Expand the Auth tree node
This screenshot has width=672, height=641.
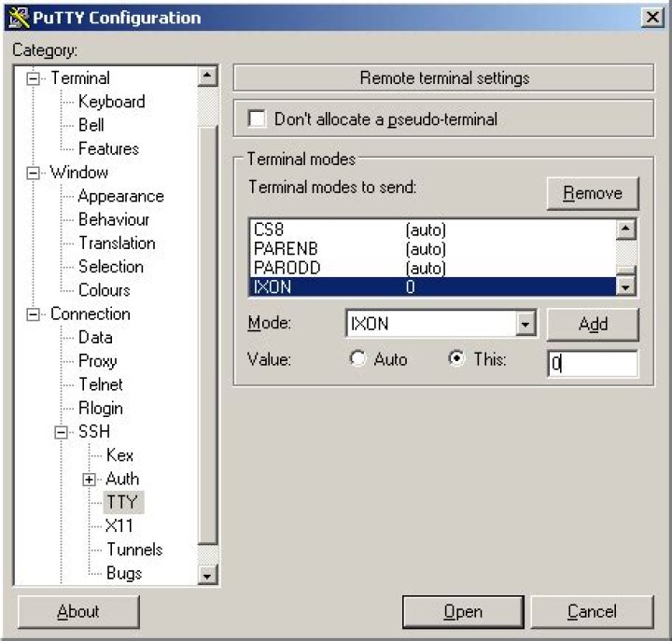pyautogui.click(x=90, y=480)
